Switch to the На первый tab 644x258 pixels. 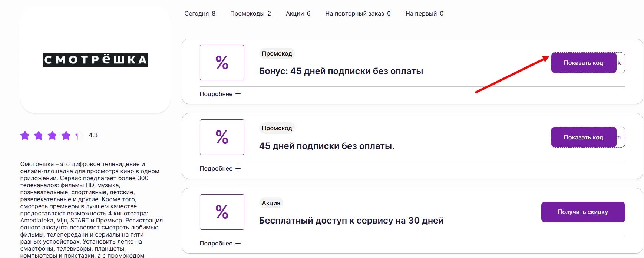coord(425,14)
